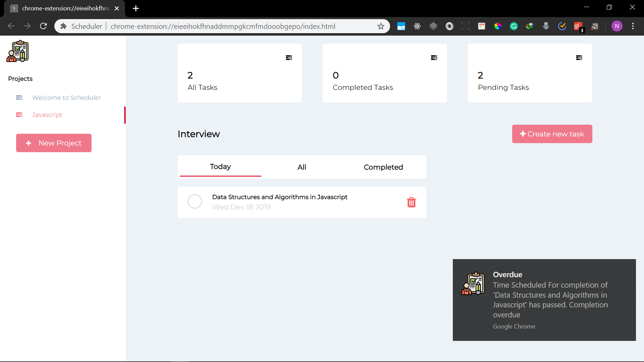
Task: Click the All Tasks label
Action: 202,87
